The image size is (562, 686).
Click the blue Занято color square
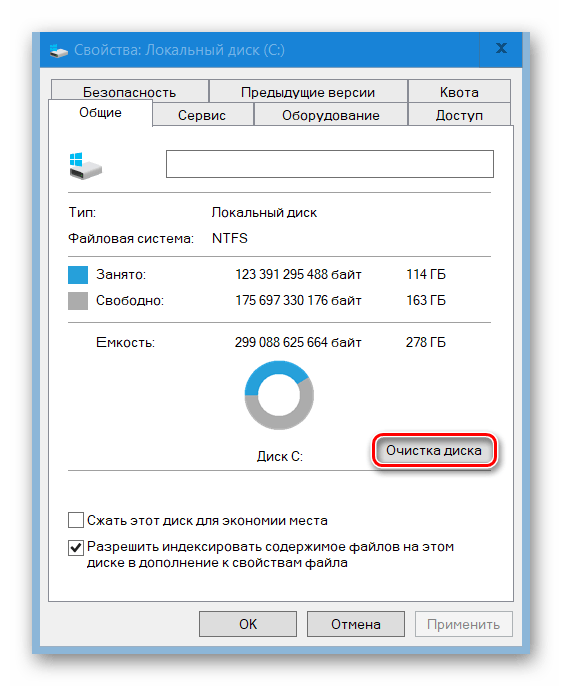coord(78,275)
